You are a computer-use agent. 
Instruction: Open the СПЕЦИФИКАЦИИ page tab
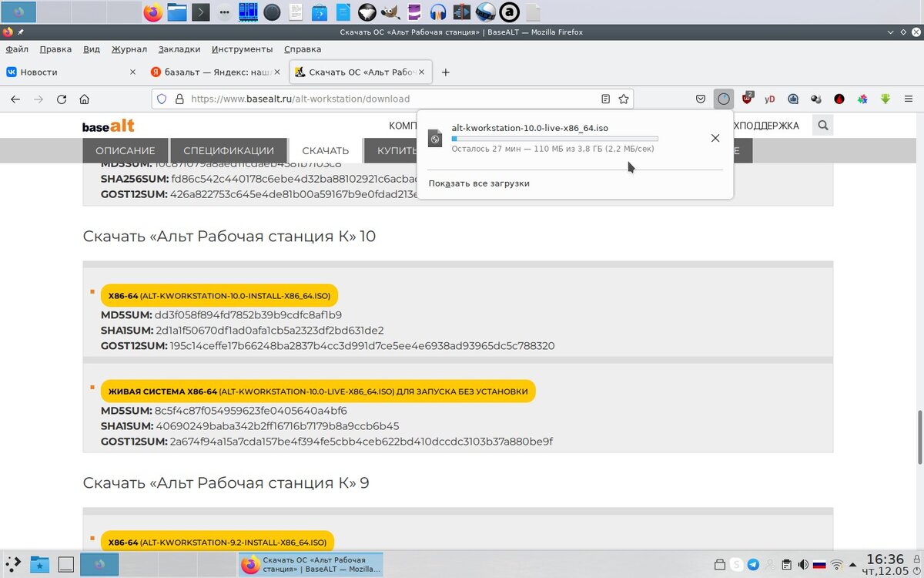[229, 150]
